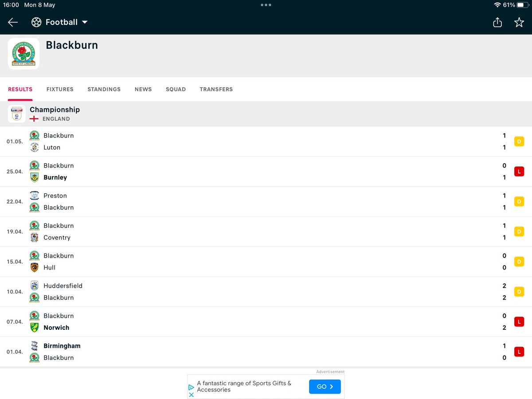Tap the battery indicator in status bar

coord(522,5)
